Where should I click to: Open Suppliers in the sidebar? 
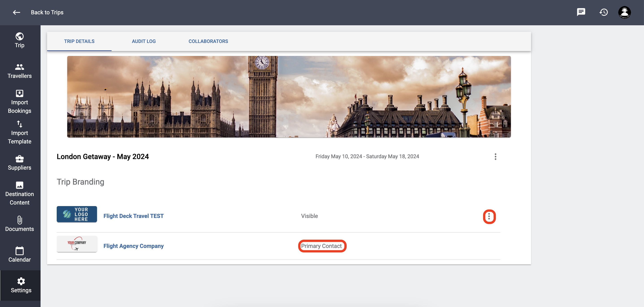19,163
